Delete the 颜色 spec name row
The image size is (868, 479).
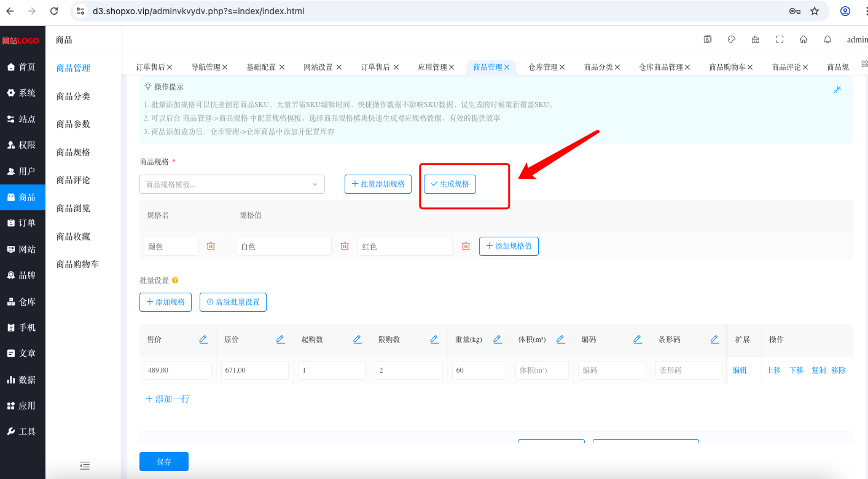[x=211, y=246]
